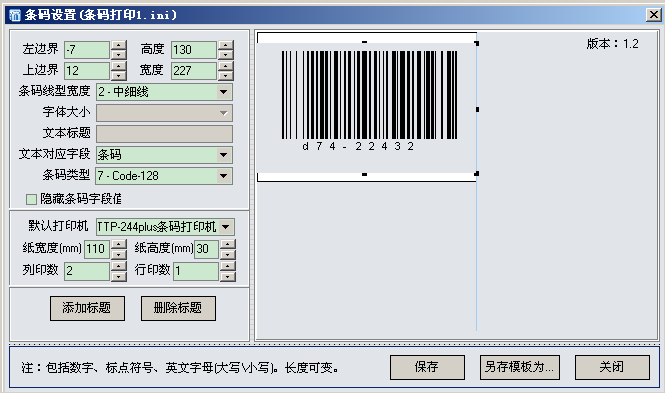Click the 行印数 input field

point(196,271)
